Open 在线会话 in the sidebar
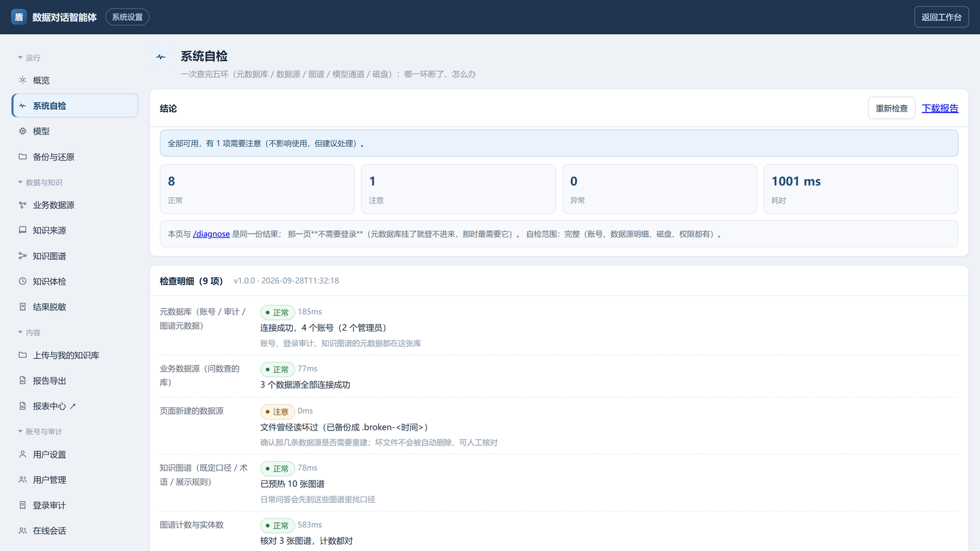The image size is (980, 551). (75, 531)
